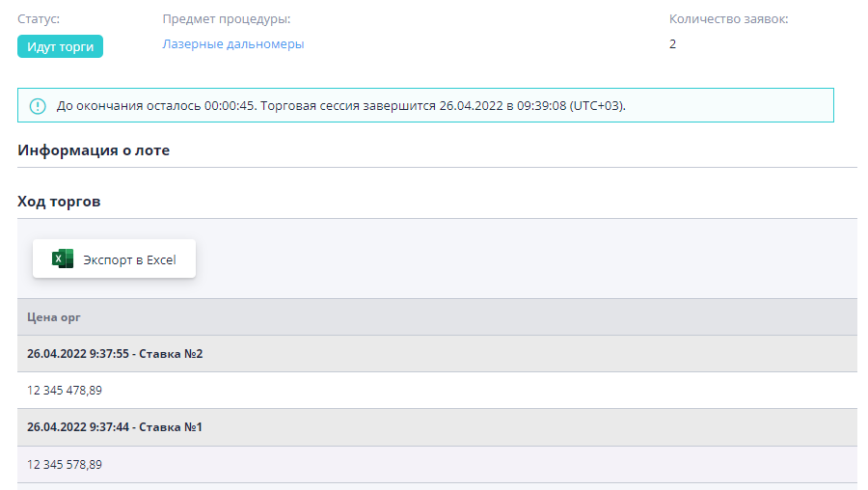This screenshot has width=868, height=490.
Task: Click the Количество заявок field label
Action: [728, 19]
